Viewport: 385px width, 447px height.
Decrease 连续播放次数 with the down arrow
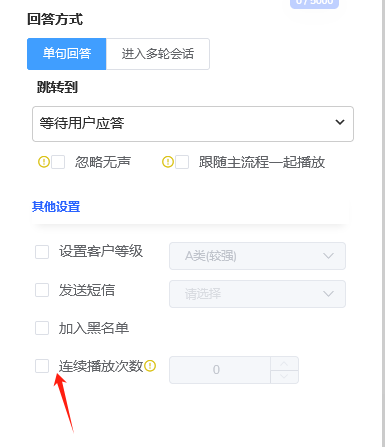(x=284, y=376)
